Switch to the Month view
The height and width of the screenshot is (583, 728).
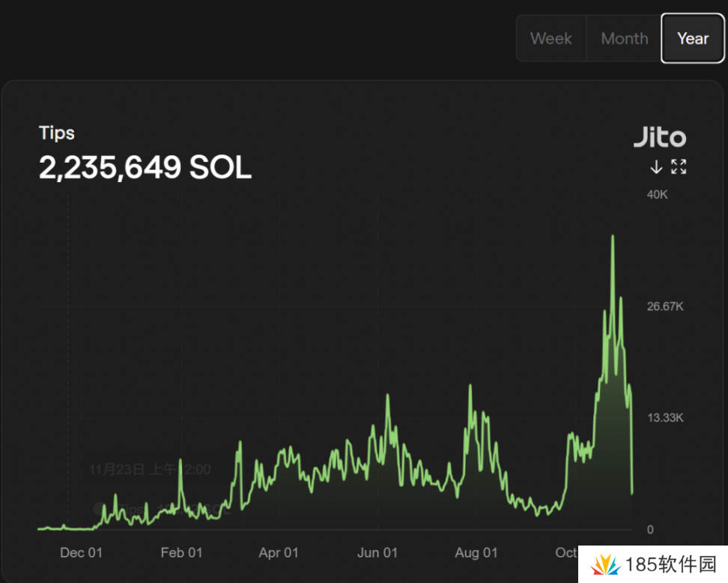tap(624, 37)
